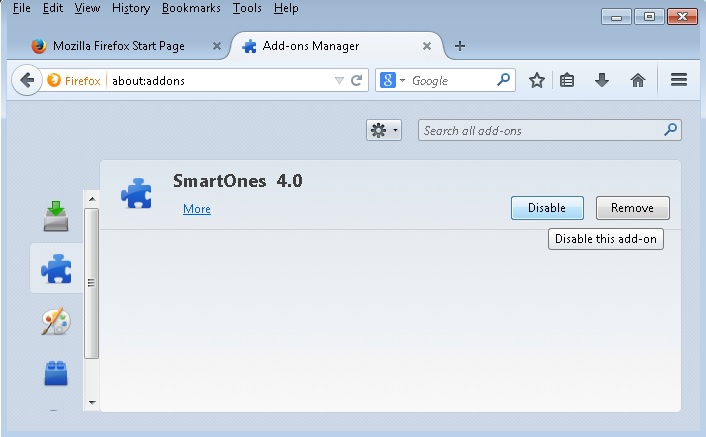This screenshot has height=437, width=706.
Task: Click the about:addons address bar text
Action: 148,81
